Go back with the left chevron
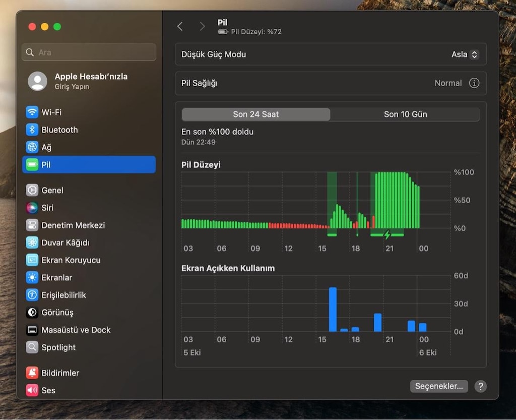The image size is (516, 420). coord(180,26)
